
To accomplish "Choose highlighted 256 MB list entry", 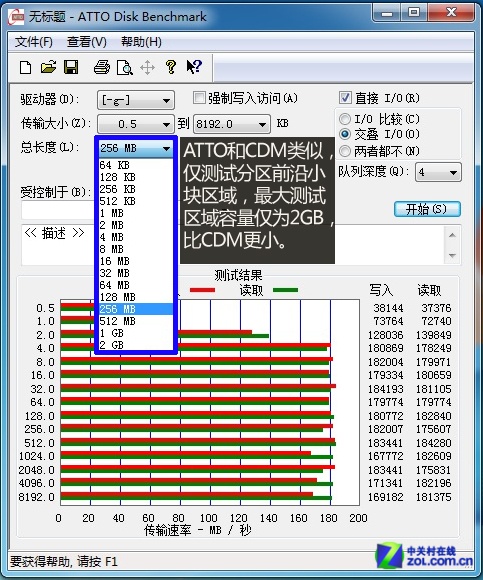I will pyautogui.click(x=136, y=309).
